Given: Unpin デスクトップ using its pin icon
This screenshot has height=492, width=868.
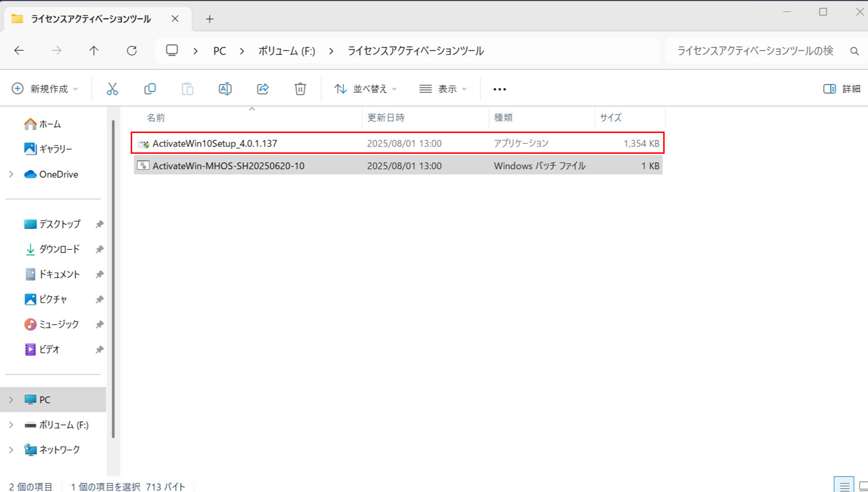Looking at the screenshot, I should 99,224.
